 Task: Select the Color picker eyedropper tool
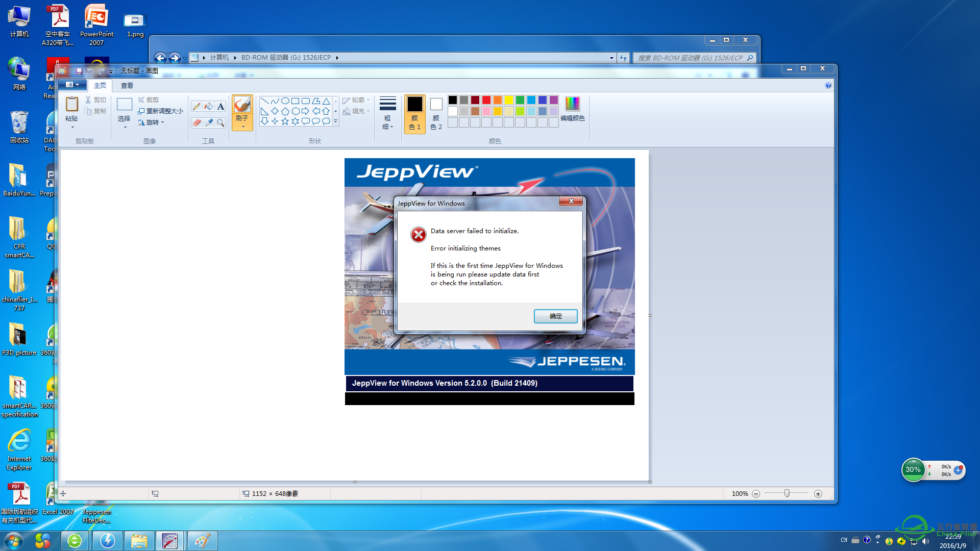tap(209, 123)
